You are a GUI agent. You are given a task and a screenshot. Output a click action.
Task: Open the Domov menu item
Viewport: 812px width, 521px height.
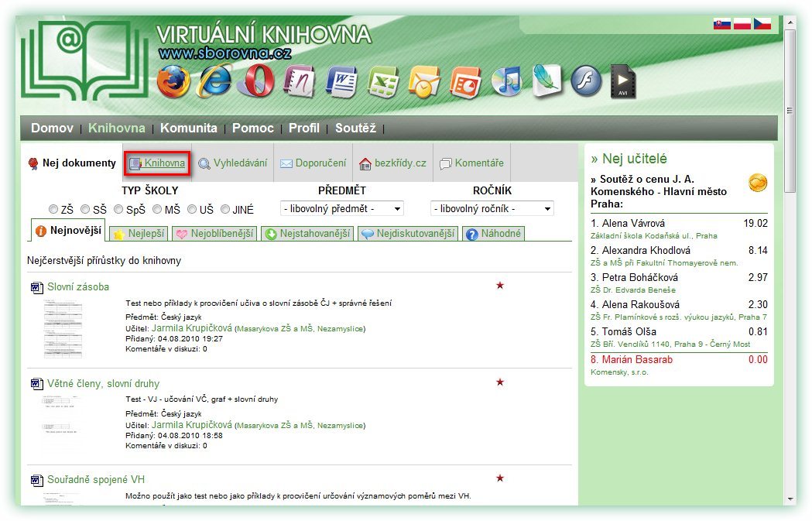53,128
